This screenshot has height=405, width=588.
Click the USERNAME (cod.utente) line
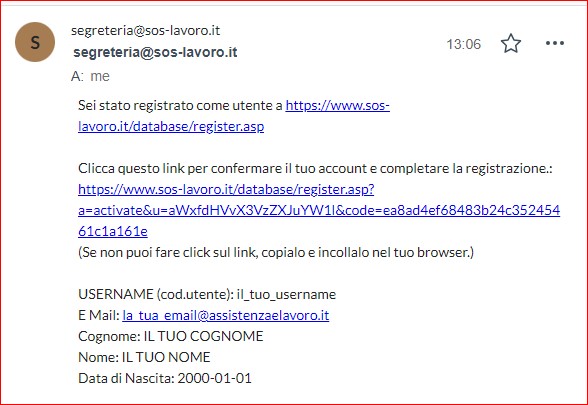[207, 294]
